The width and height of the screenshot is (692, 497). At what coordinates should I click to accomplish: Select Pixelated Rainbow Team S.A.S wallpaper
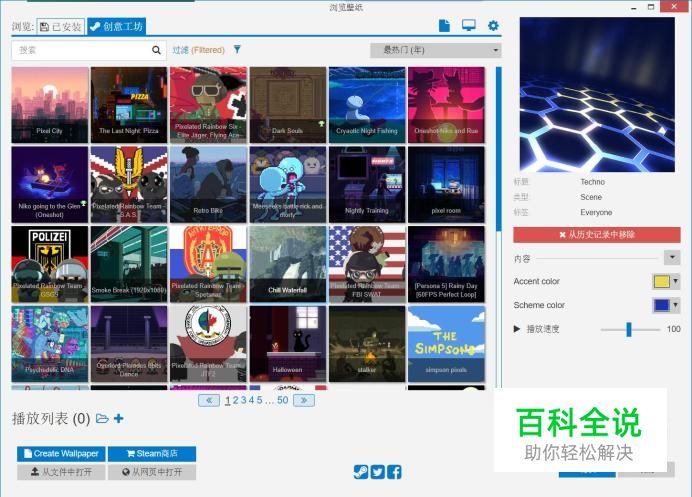point(129,184)
